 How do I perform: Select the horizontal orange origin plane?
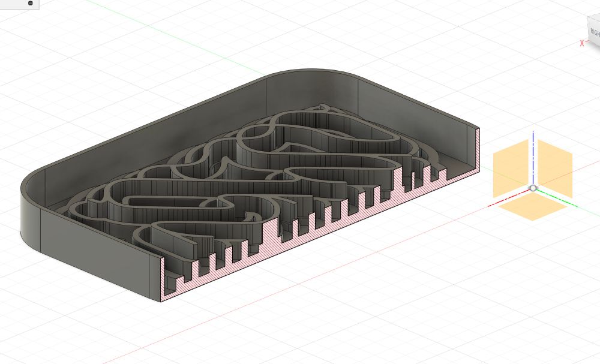click(x=533, y=206)
